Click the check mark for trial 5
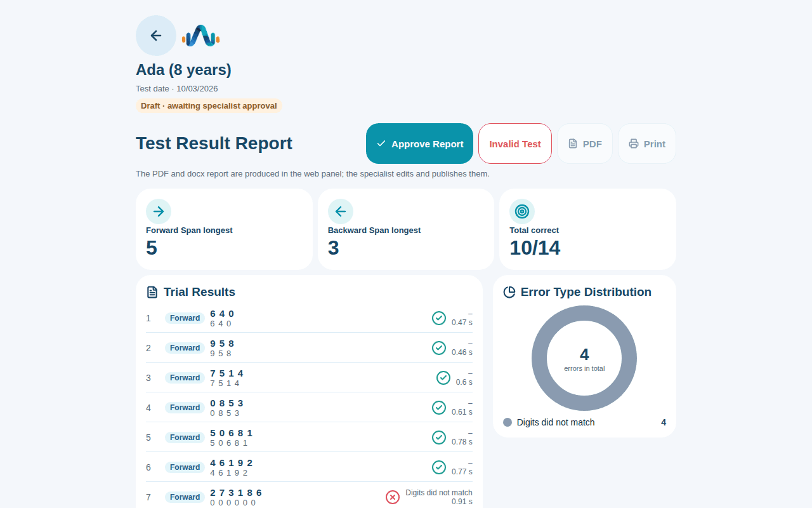Viewport: 812px width, 508px height. tap(439, 438)
